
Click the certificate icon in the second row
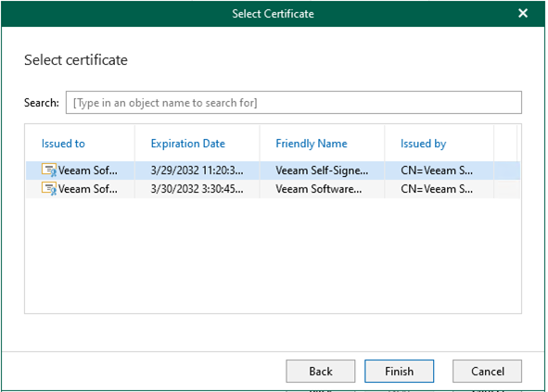tap(49, 189)
